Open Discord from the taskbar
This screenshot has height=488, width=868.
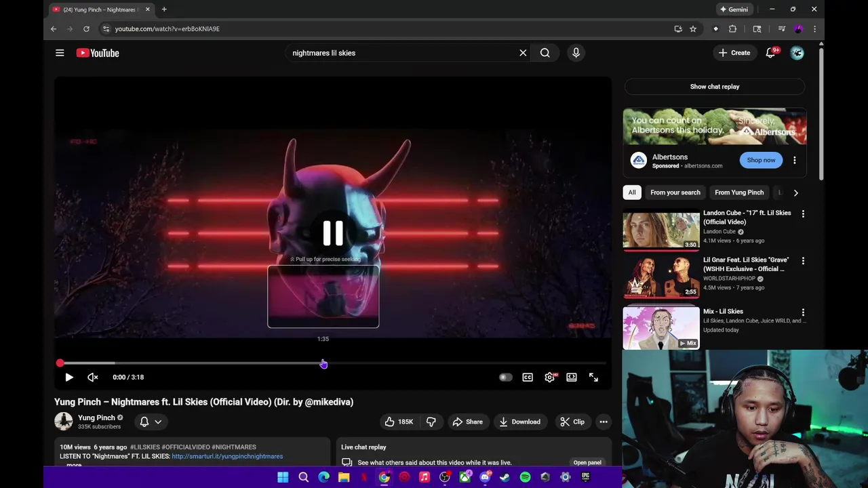(x=485, y=477)
